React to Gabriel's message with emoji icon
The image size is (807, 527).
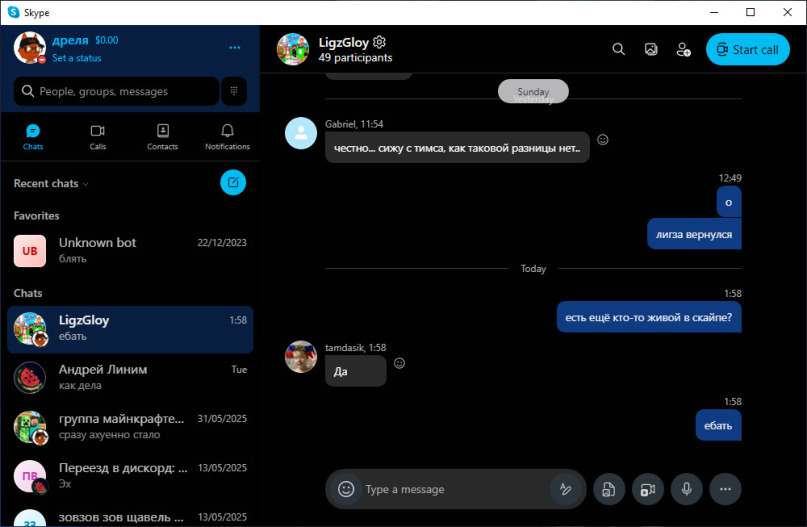(603, 139)
